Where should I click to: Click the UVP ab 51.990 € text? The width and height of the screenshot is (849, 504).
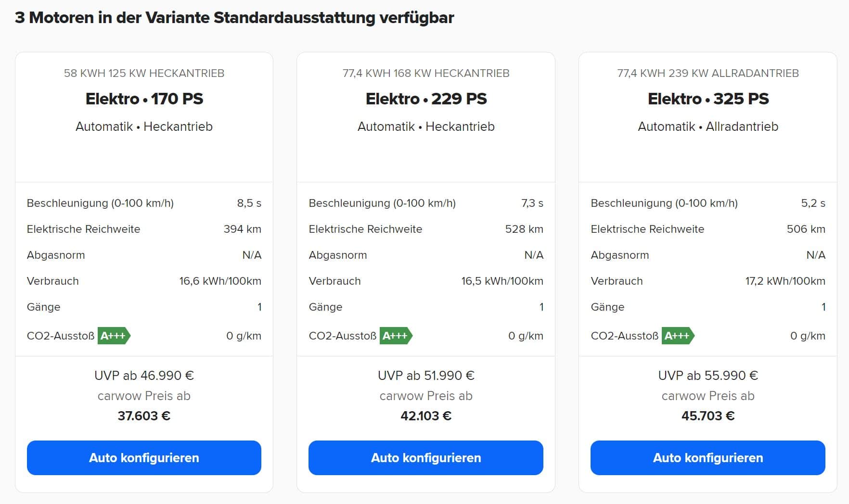(426, 375)
